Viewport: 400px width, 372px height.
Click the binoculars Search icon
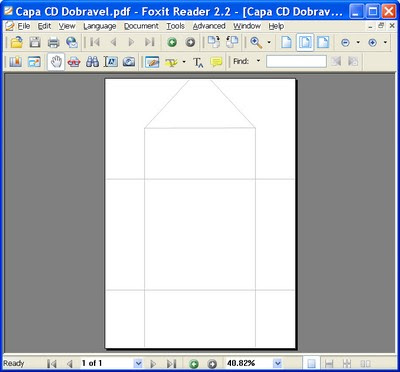pos(92,62)
